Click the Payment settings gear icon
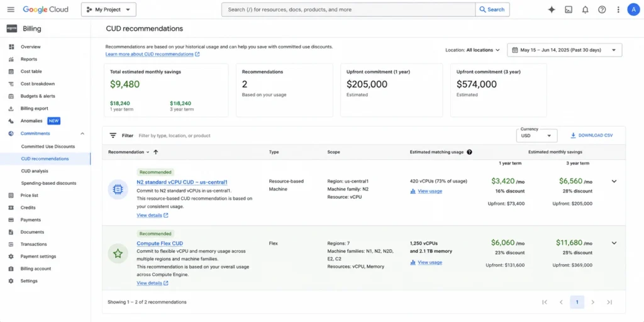Viewport: 644px width, 322px height. [x=11, y=257]
